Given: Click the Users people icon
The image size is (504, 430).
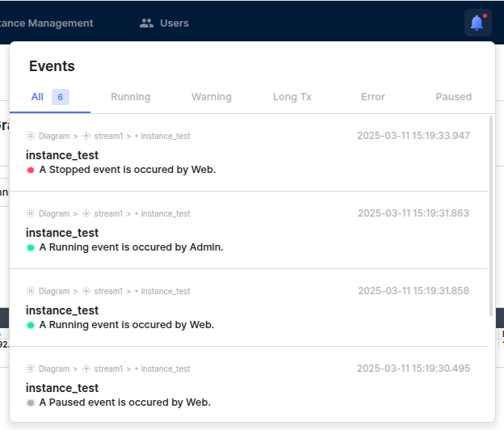Looking at the screenshot, I should click(x=146, y=23).
